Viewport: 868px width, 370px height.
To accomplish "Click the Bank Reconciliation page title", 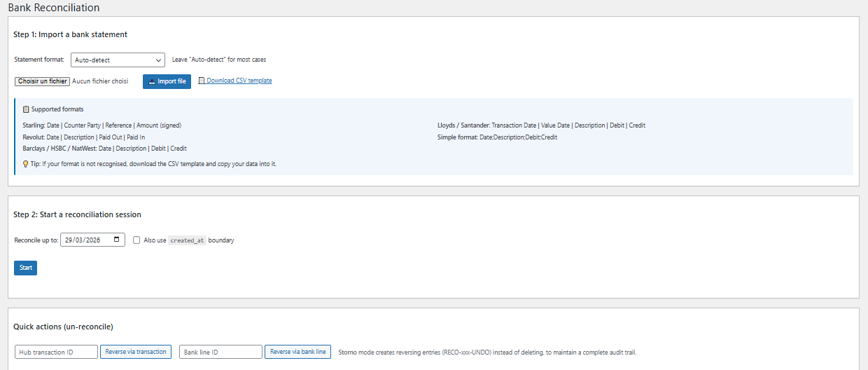I will (x=54, y=8).
